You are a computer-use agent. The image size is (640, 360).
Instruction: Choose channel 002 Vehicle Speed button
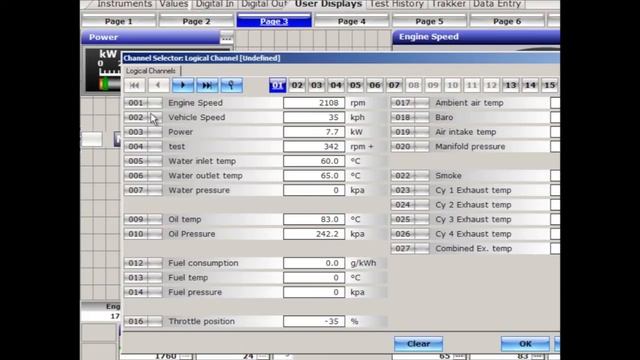[x=143, y=118]
